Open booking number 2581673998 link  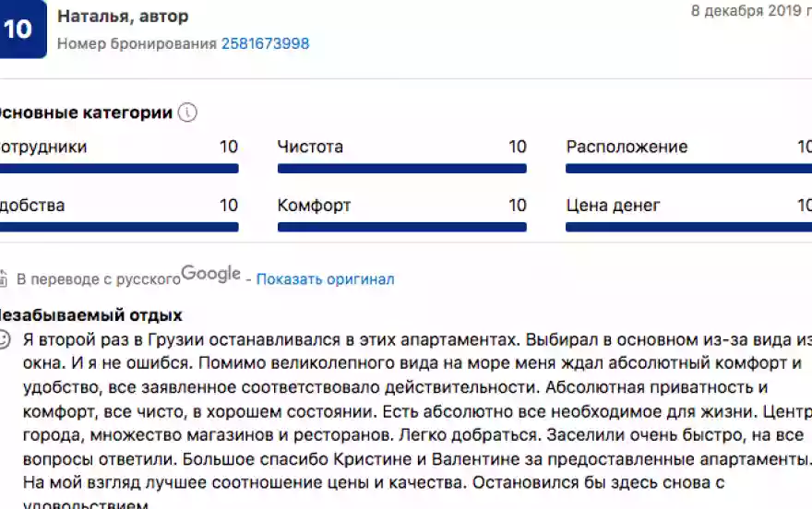(265, 43)
